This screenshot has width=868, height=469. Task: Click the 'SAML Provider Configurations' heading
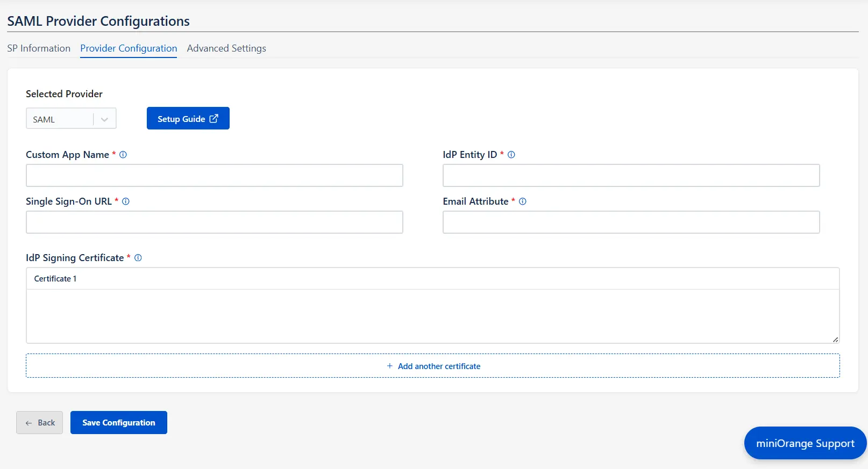click(x=98, y=21)
